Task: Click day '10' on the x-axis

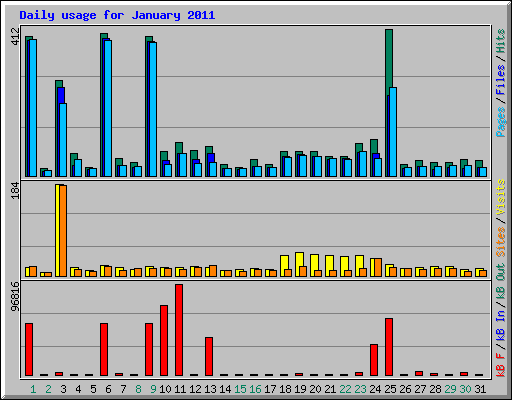Action: tap(165, 389)
